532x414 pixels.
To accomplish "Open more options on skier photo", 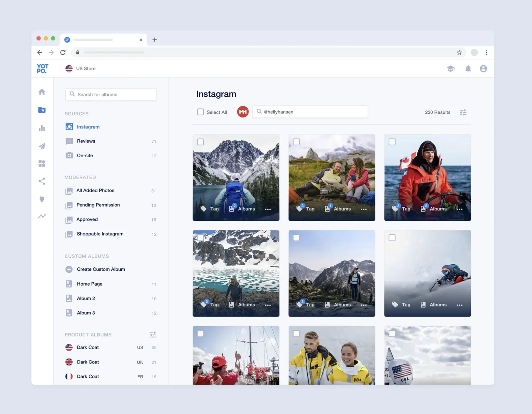I will [x=460, y=305].
